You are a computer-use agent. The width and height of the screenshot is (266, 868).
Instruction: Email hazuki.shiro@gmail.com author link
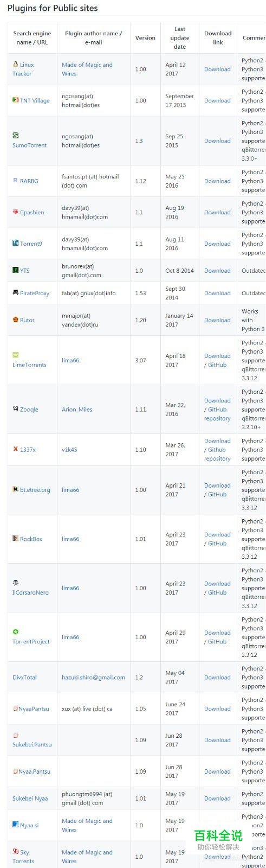(x=93, y=678)
